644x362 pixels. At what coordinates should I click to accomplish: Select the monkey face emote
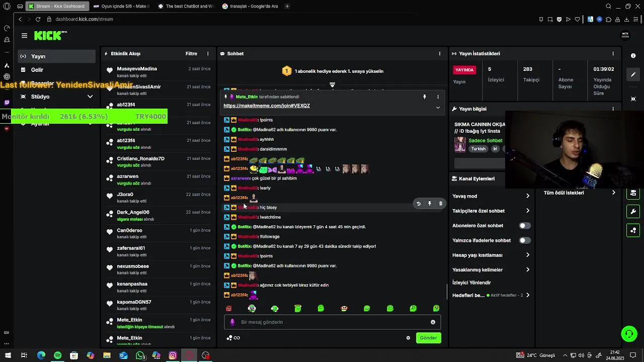point(344,308)
